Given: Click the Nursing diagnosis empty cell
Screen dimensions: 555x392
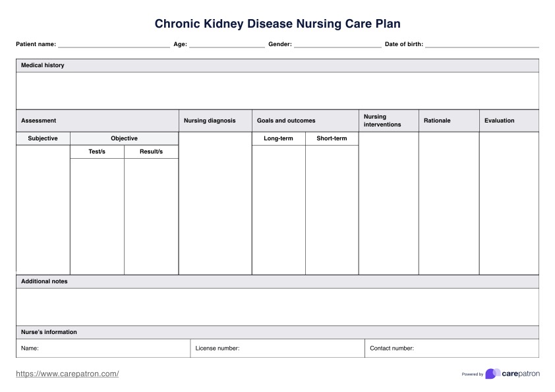Looking at the screenshot, I should coord(215,203).
